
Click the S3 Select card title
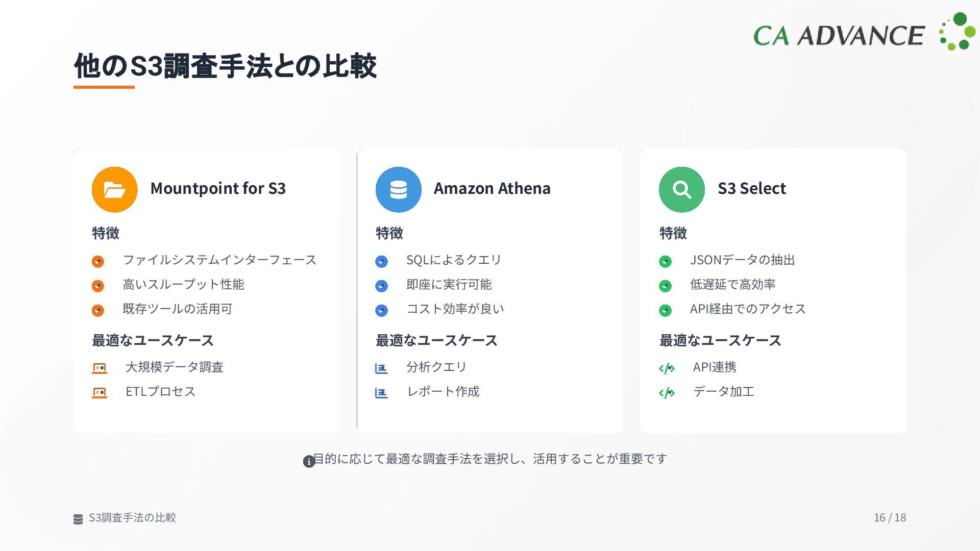click(x=751, y=188)
